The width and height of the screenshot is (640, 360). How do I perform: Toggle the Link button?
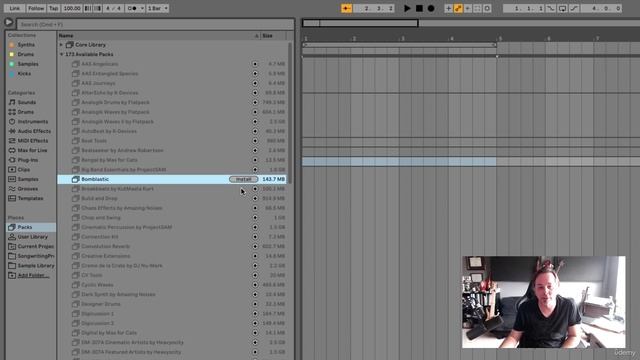coord(15,8)
